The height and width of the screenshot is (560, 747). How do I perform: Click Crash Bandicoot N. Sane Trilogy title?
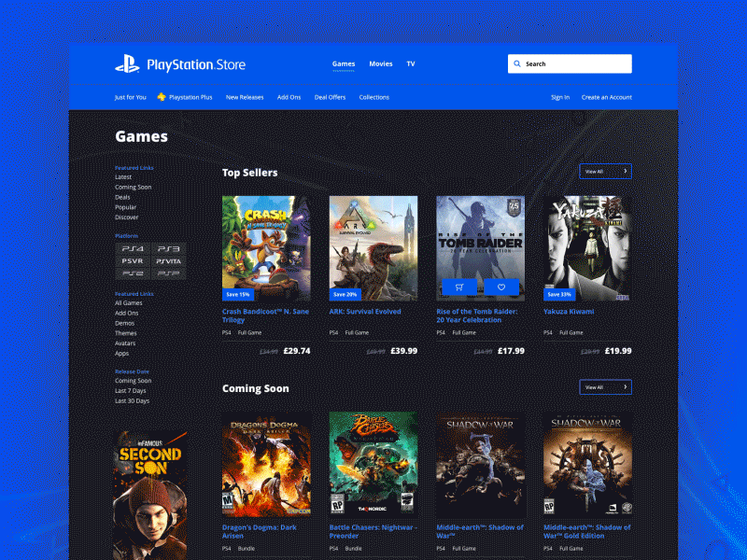tap(265, 315)
